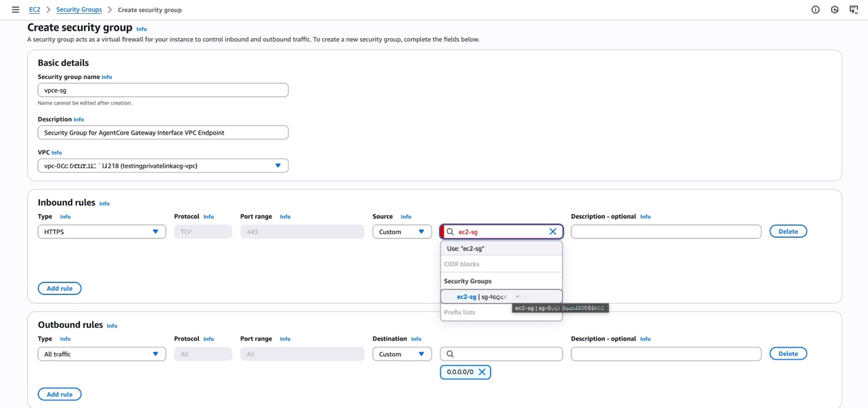
Task: Expand the VPC selection dropdown
Action: click(x=277, y=166)
